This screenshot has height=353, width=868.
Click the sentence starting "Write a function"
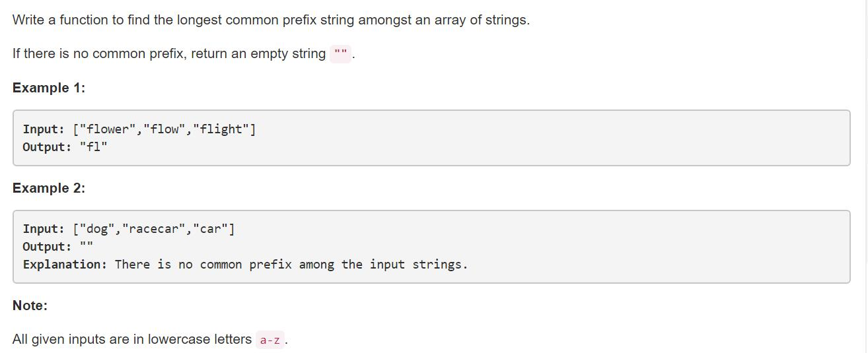click(271, 20)
